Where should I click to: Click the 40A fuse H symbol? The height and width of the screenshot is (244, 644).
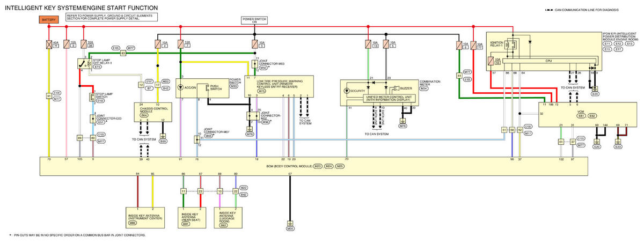pyautogui.click(x=49, y=45)
